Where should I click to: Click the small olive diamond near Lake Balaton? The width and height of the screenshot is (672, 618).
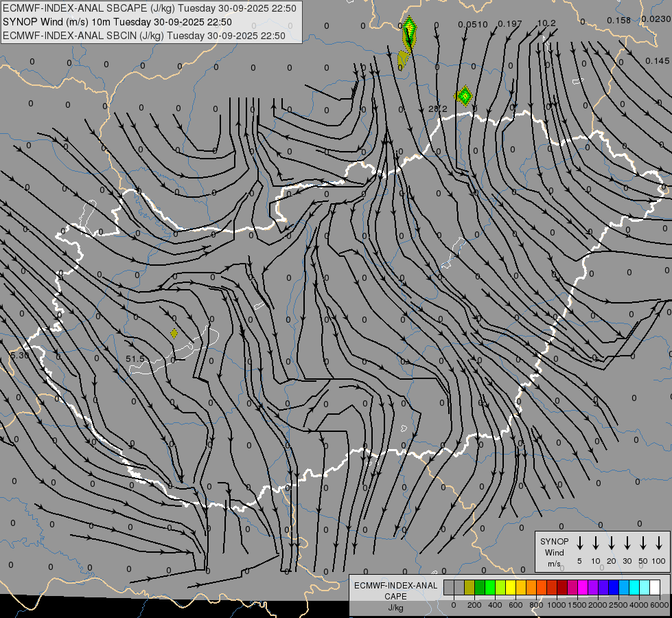[x=174, y=333]
